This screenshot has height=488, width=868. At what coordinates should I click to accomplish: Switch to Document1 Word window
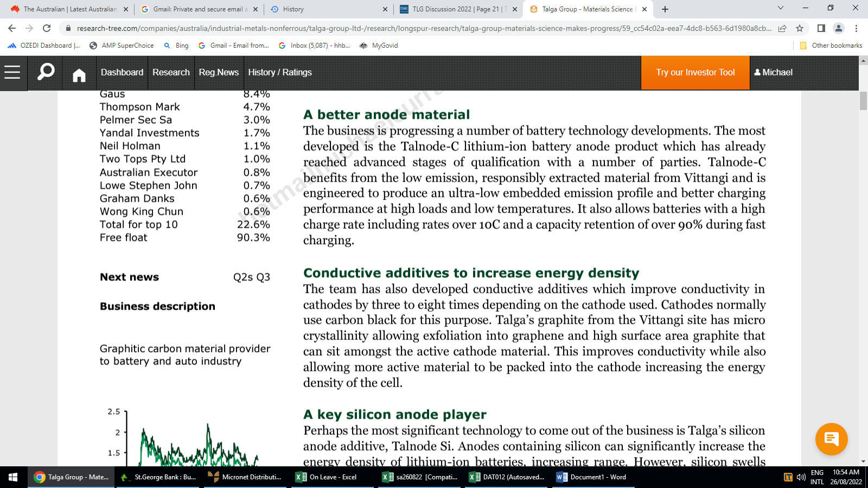[593, 477]
